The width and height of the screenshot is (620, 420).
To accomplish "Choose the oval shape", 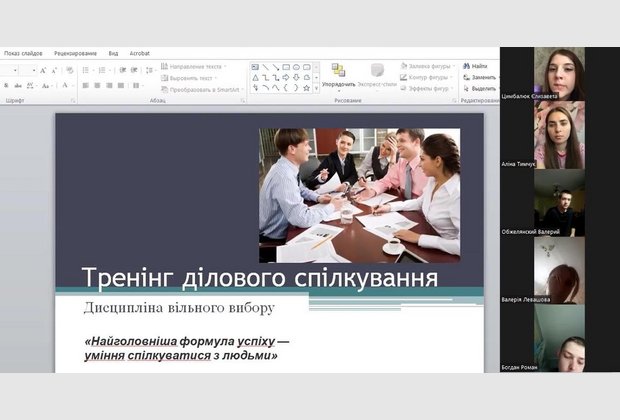I will (296, 67).
